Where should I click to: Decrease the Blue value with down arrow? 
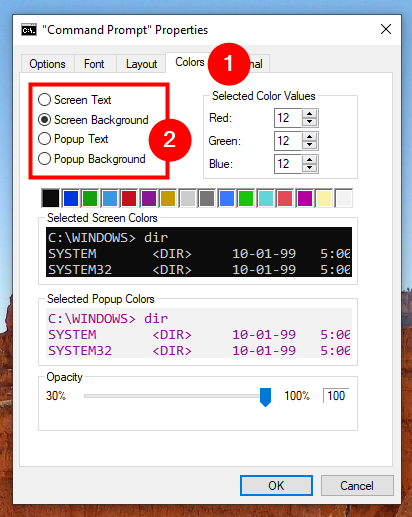[310, 168]
